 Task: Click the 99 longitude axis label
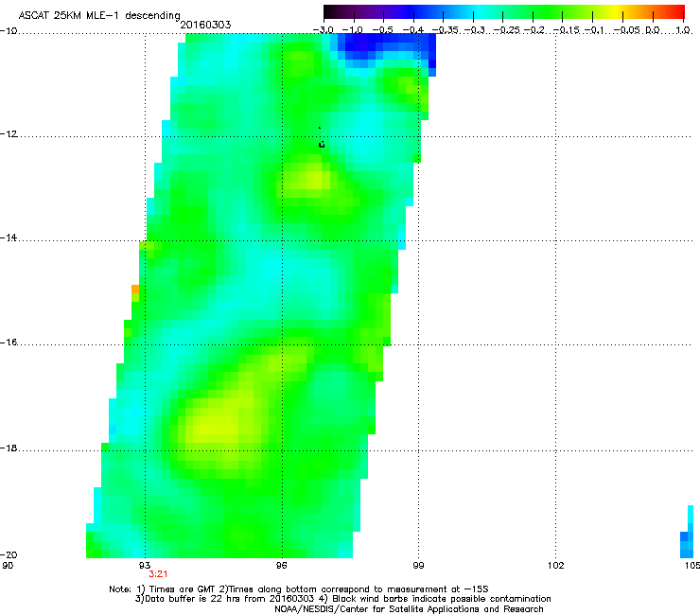point(418,566)
